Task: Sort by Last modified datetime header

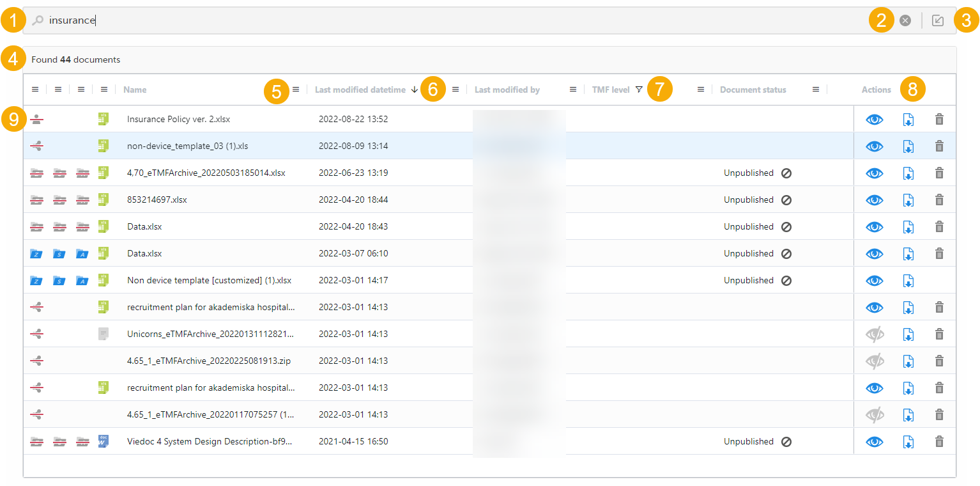Action: tap(360, 90)
